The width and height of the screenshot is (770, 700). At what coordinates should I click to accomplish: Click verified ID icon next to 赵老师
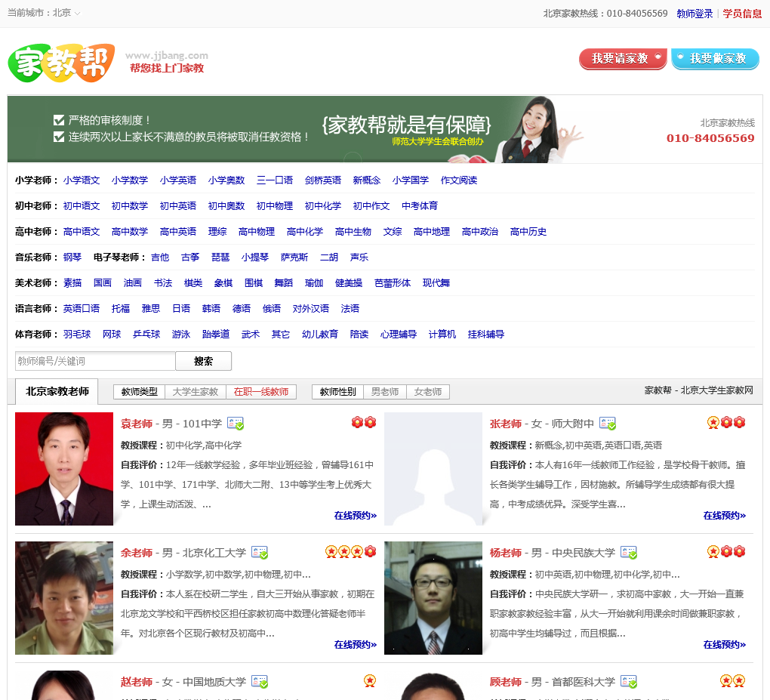click(260, 682)
